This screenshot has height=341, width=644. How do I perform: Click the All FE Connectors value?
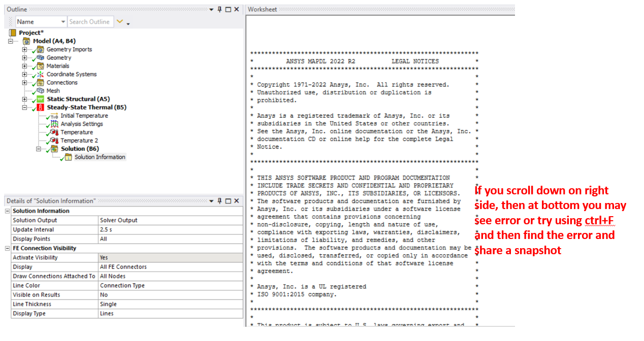[170, 267]
